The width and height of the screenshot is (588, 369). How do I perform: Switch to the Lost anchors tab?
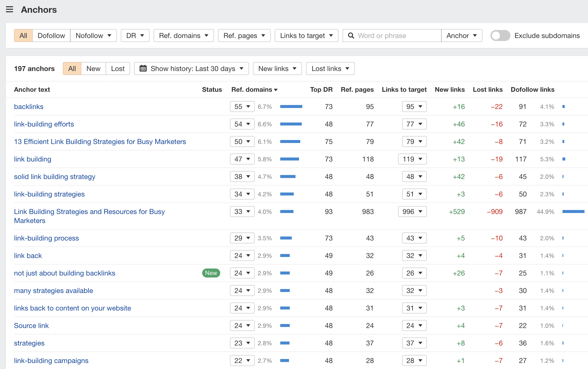[x=118, y=68]
